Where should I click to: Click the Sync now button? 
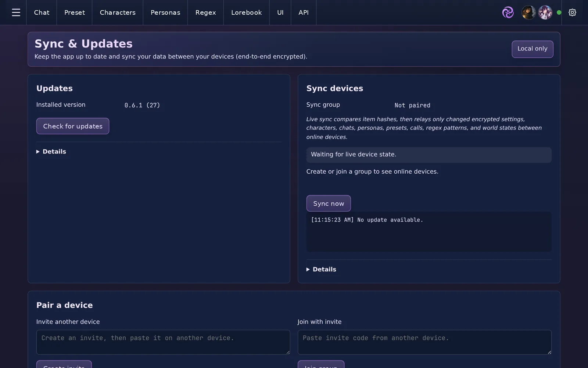point(329,204)
